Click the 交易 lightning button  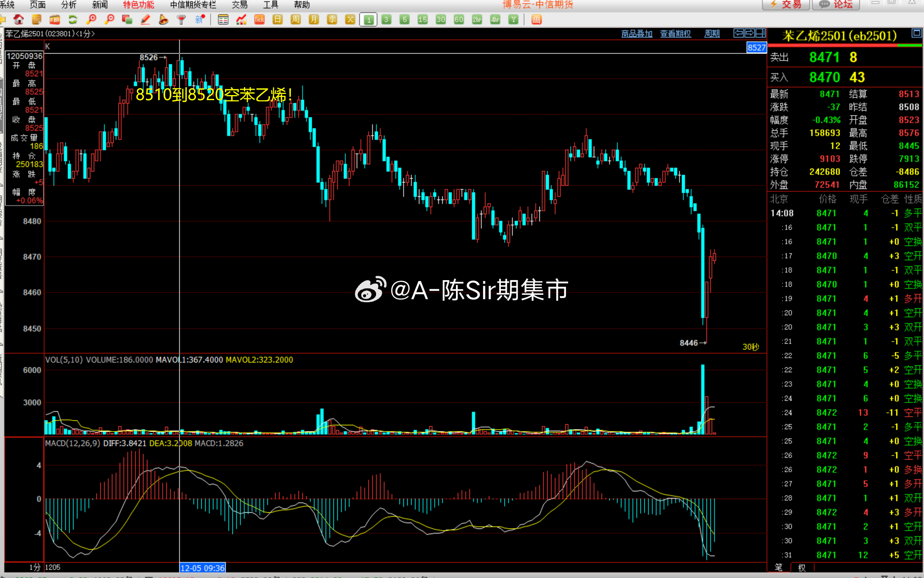786,5
